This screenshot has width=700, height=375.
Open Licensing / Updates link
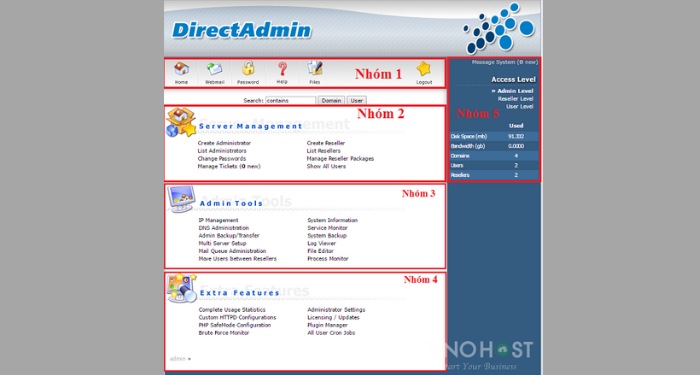[333, 317]
